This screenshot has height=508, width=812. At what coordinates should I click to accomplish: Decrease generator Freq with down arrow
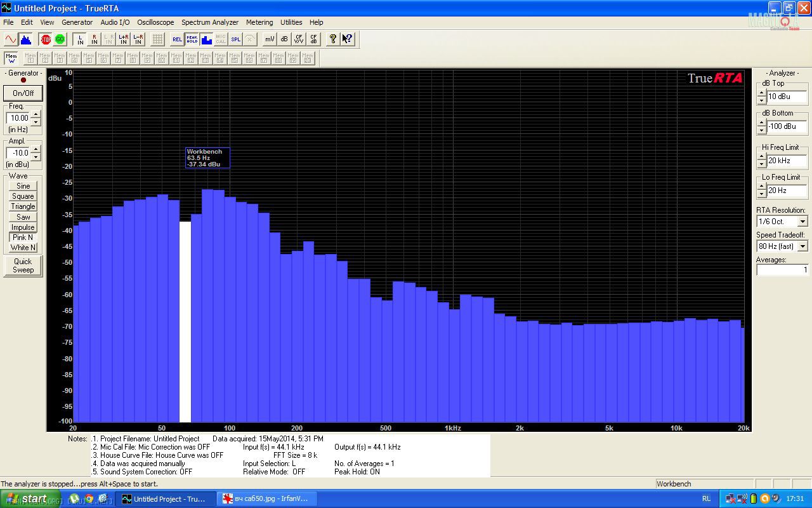[x=36, y=121]
